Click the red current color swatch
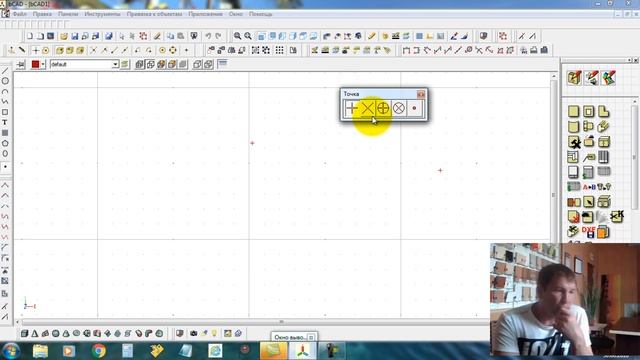Screen dimensions: 640x360 (36, 64)
